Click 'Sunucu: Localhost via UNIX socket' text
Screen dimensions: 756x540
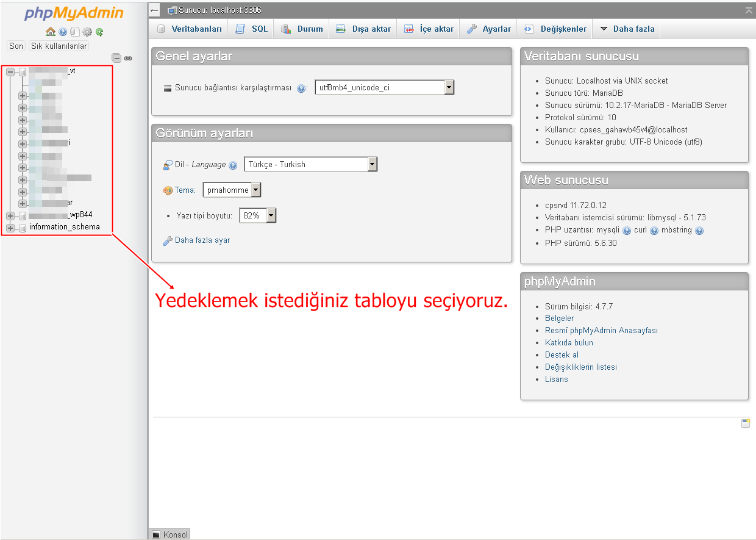tap(607, 81)
